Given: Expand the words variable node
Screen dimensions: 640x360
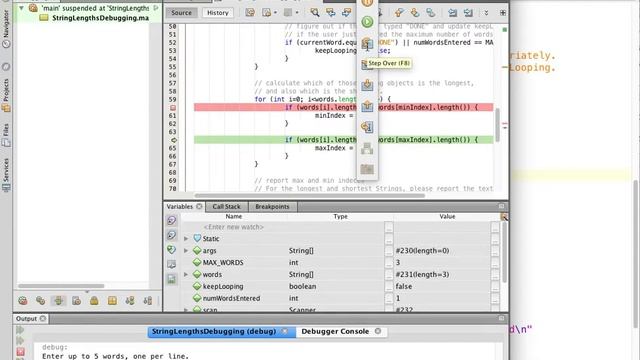Looking at the screenshot, I should [x=186, y=275].
